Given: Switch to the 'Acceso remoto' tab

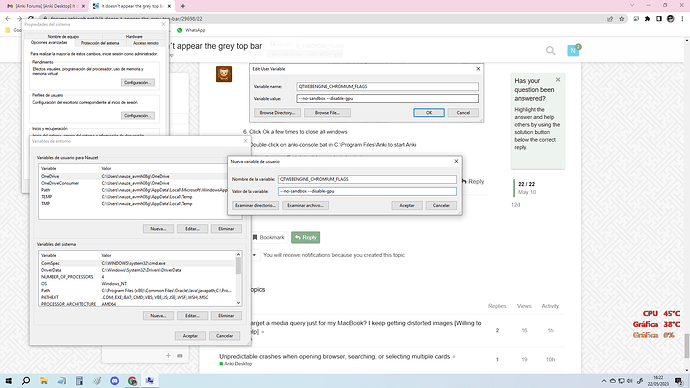Looking at the screenshot, I should coord(146,43).
